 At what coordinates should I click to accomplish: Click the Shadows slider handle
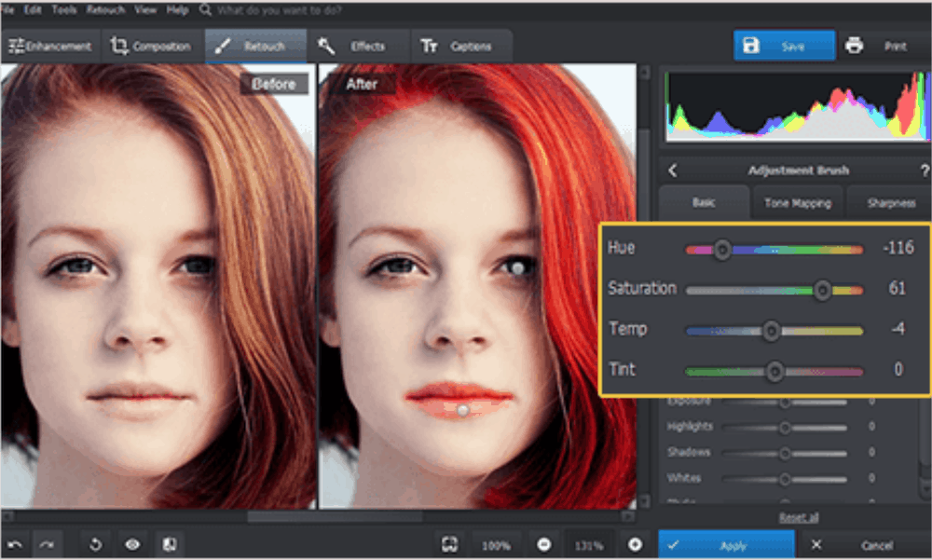click(785, 454)
